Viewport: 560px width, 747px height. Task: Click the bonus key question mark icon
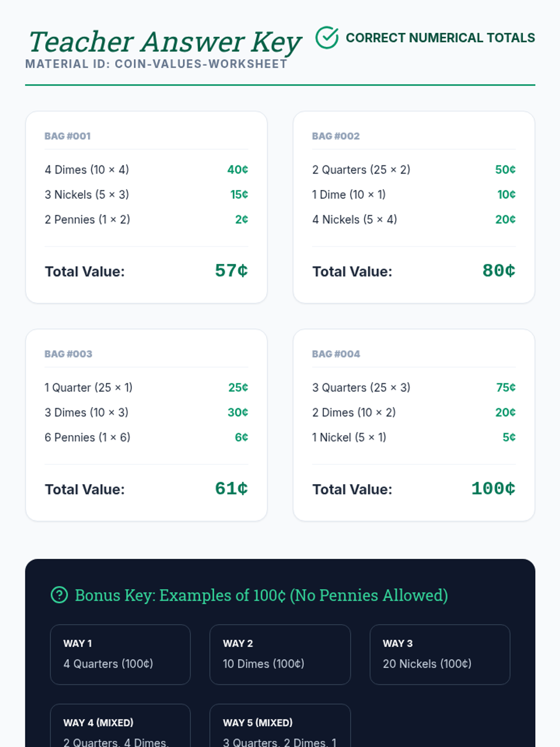click(59, 595)
